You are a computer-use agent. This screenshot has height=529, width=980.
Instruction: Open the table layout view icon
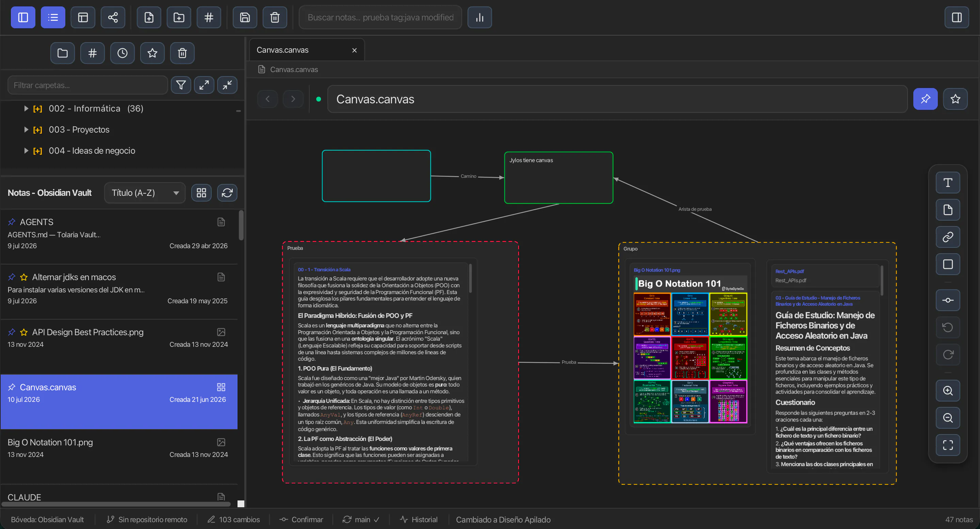[83, 17]
